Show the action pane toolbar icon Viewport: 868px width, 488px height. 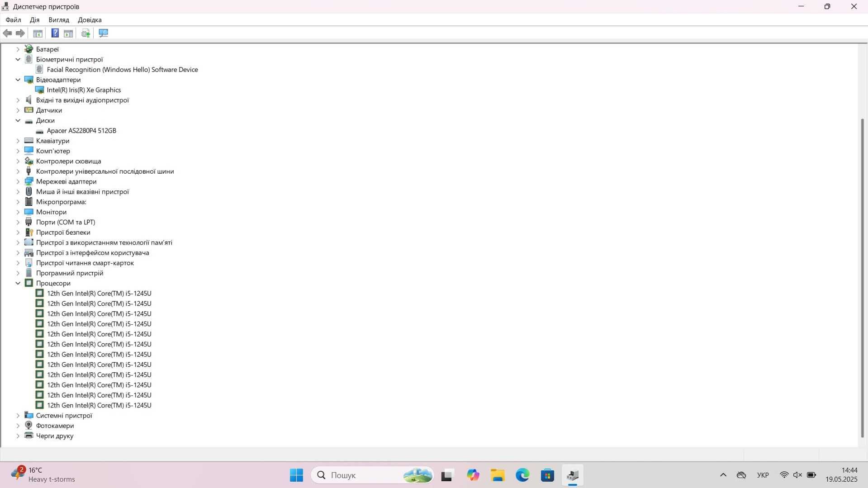(x=68, y=33)
